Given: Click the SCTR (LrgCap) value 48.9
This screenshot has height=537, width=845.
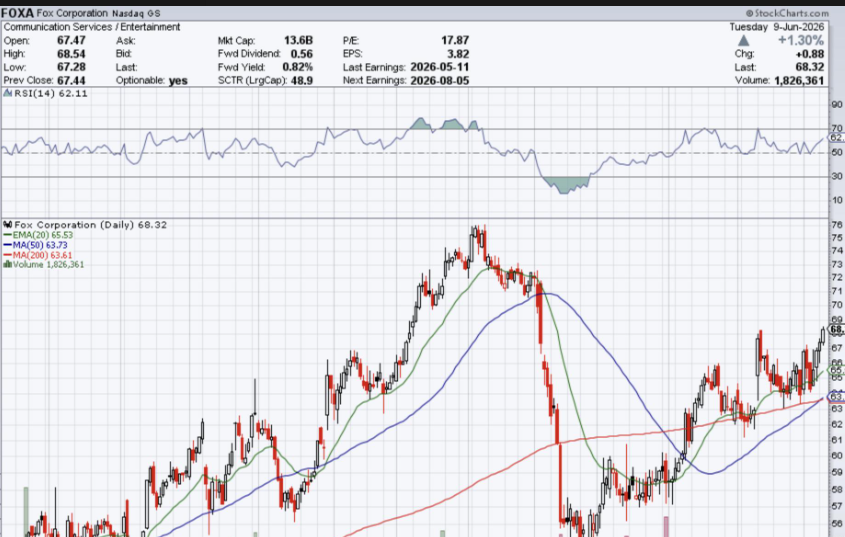Looking at the screenshot, I should [302, 80].
